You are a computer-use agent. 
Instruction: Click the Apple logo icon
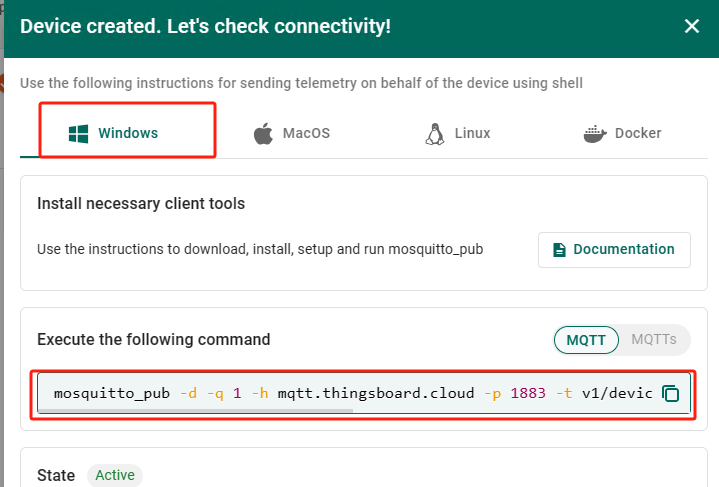click(x=263, y=133)
